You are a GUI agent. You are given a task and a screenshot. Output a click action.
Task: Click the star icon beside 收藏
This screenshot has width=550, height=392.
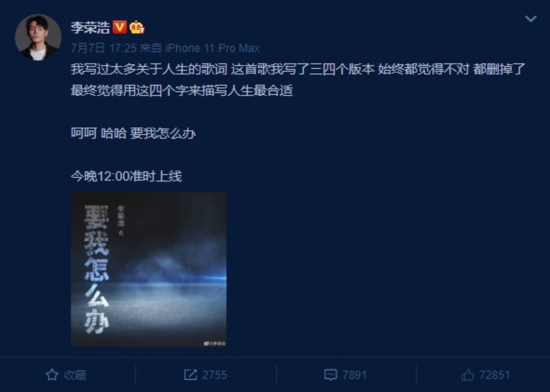pyautogui.click(x=52, y=375)
